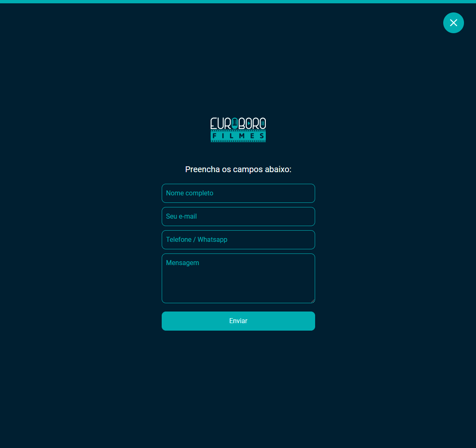Click the Mensagem box resize handle
Viewport: 476px width, 448px height.
pyautogui.click(x=313, y=301)
